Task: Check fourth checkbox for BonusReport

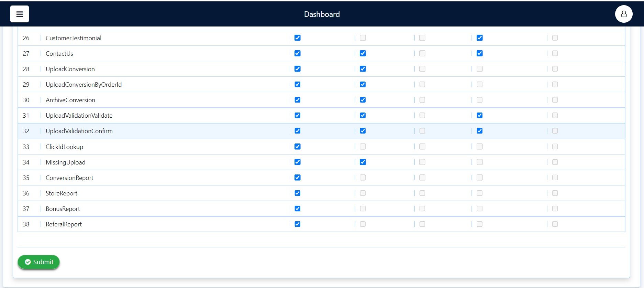Action: click(x=480, y=209)
